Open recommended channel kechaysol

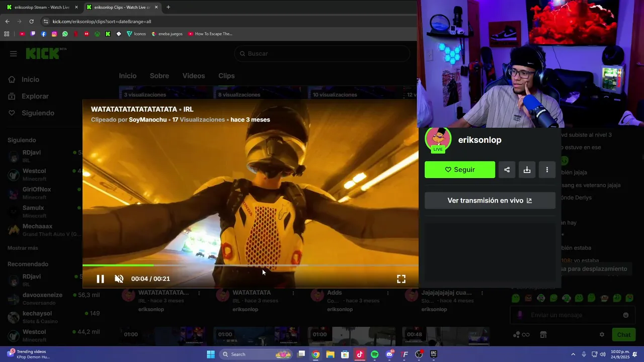click(x=53, y=317)
